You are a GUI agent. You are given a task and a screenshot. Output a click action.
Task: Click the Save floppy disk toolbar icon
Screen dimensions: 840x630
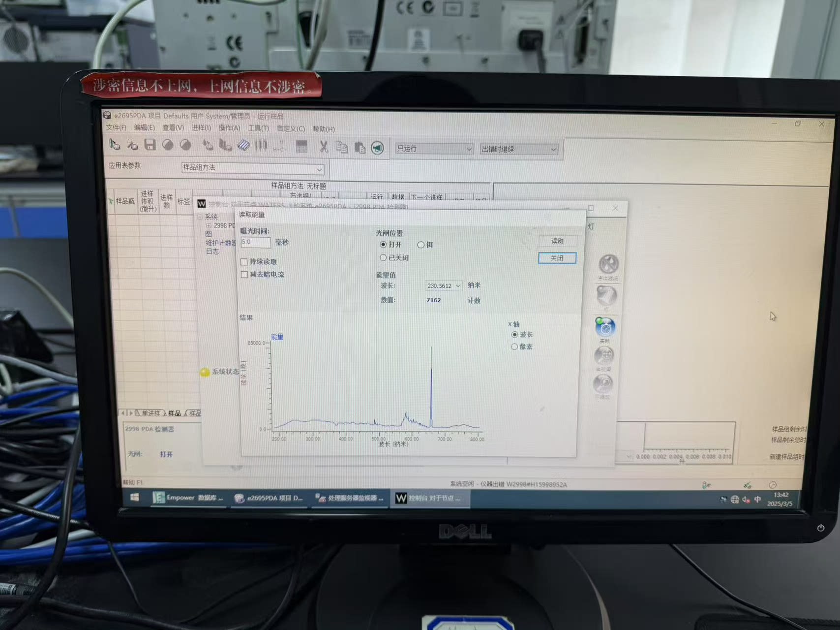pos(150,145)
